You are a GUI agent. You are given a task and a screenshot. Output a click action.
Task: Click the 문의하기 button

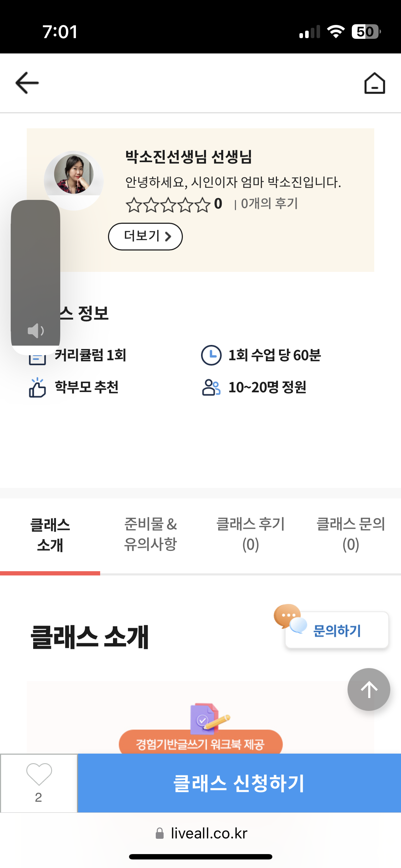pos(337,630)
